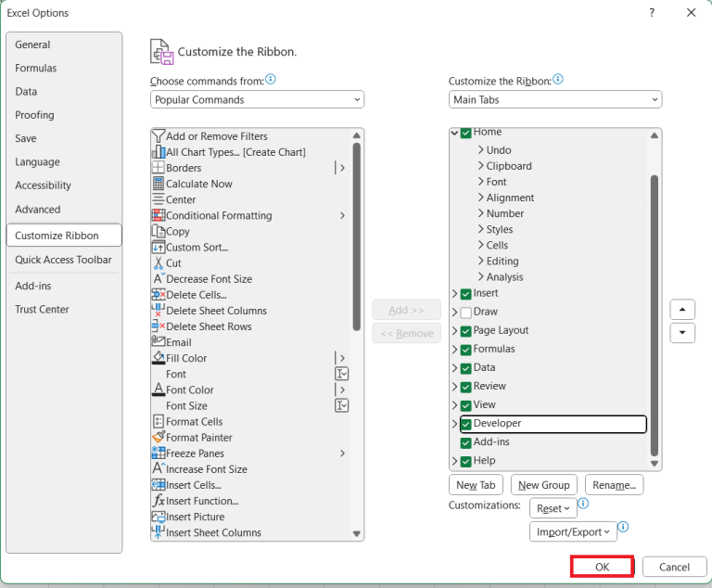Screen dimensions: 712x588
Task: Enable the Draw tab checkbox
Action: (x=466, y=313)
